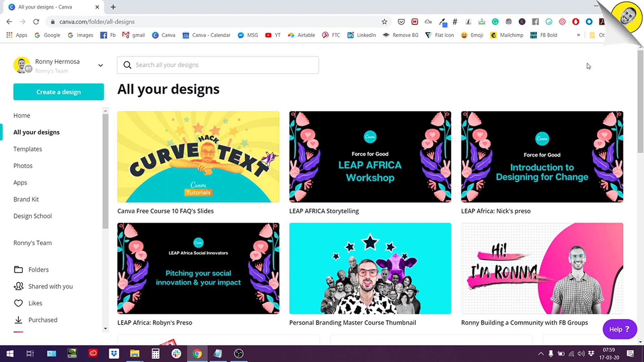Open the YT YouTube bookmark
This screenshot has height=362, width=644.
tap(273, 35)
